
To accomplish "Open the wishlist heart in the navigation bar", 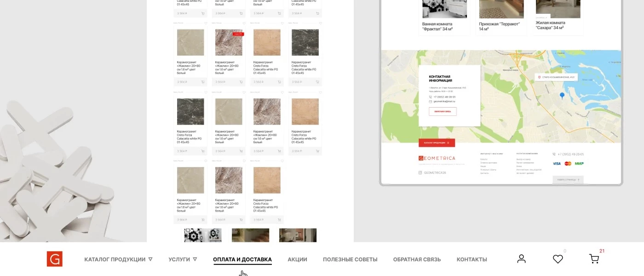I will [x=558, y=259].
